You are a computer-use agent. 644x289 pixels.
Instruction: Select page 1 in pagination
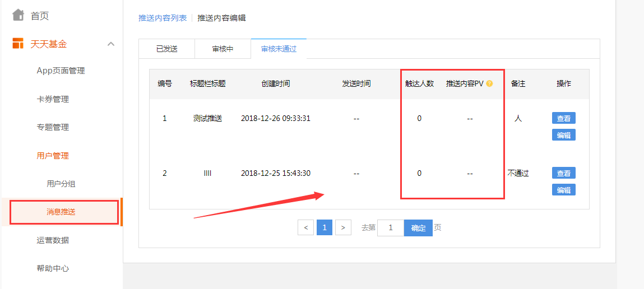pyautogui.click(x=325, y=227)
